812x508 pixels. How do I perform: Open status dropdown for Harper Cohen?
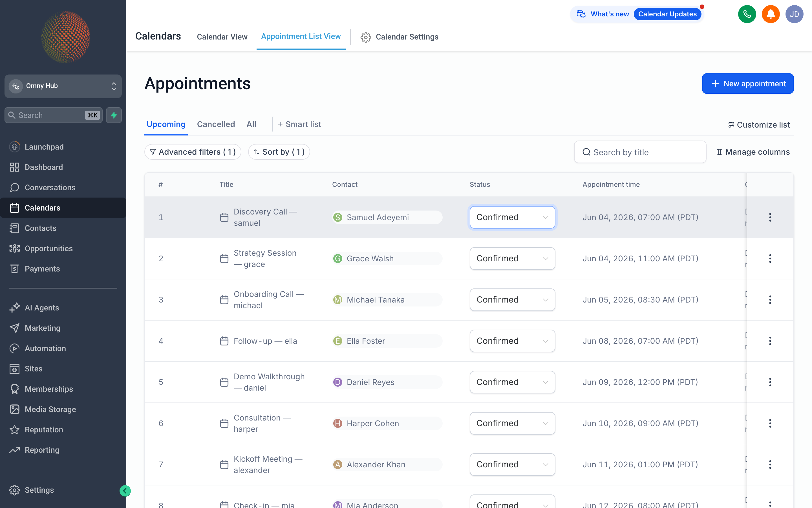[x=512, y=423]
